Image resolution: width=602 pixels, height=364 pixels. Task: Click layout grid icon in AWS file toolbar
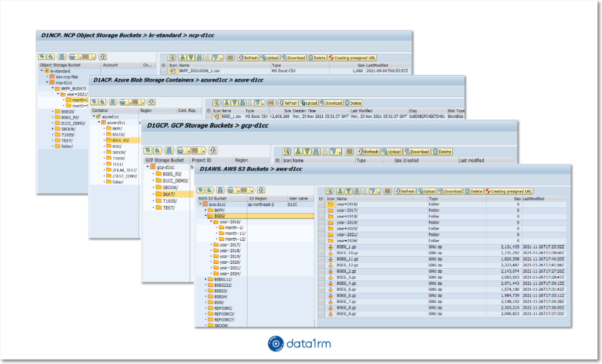(x=387, y=191)
